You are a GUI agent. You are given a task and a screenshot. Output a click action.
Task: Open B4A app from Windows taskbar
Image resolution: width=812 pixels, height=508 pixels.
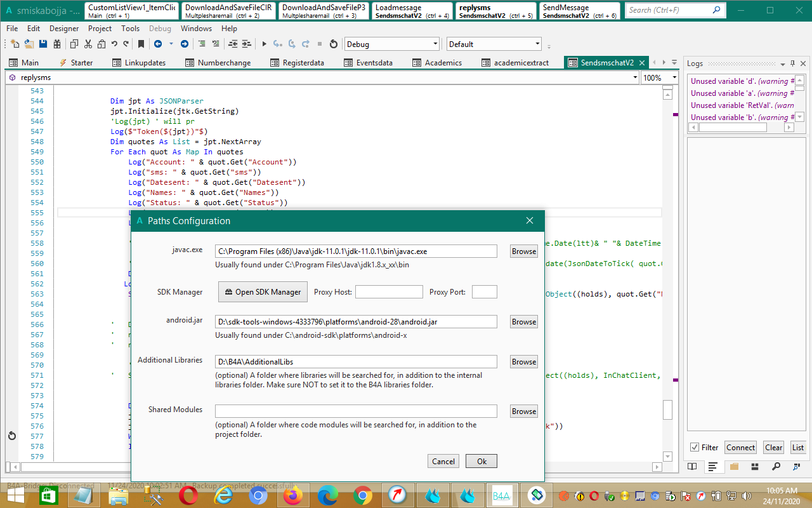501,495
